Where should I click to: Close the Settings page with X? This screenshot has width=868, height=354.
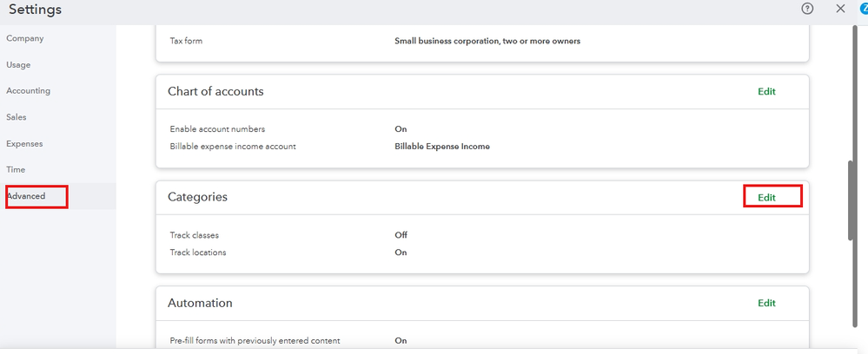tap(840, 9)
